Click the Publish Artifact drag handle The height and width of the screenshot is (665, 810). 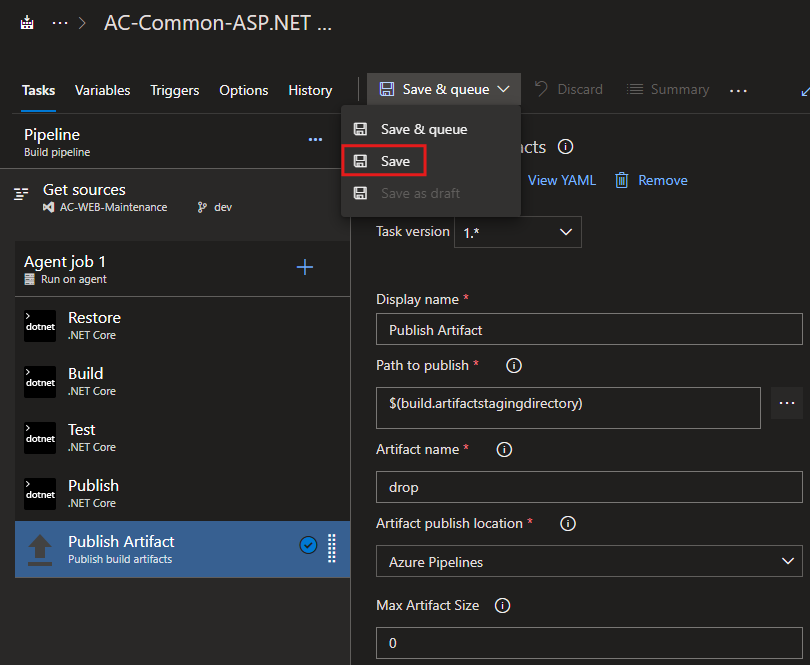pos(332,548)
